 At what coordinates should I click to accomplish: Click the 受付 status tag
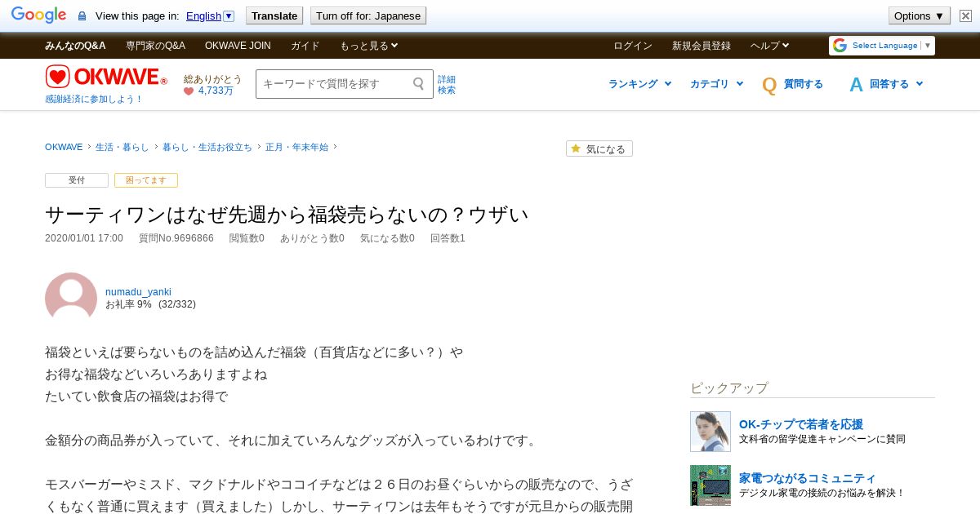[77, 180]
